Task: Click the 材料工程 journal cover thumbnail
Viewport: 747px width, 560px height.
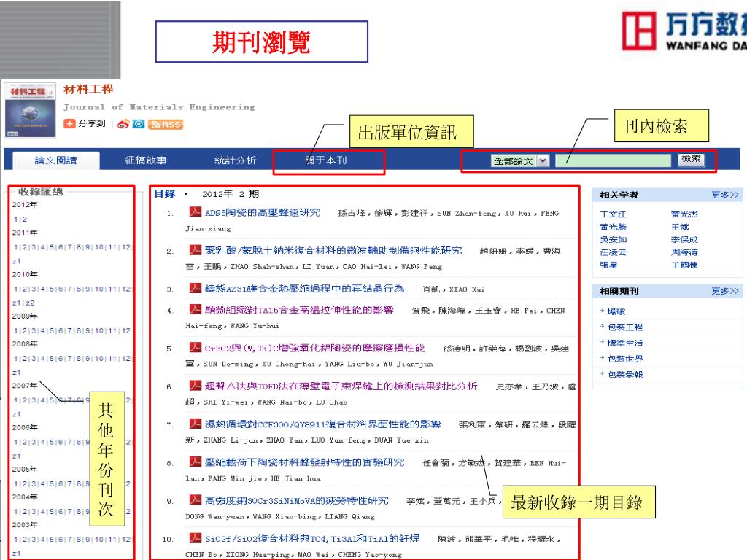Action: tap(29, 111)
